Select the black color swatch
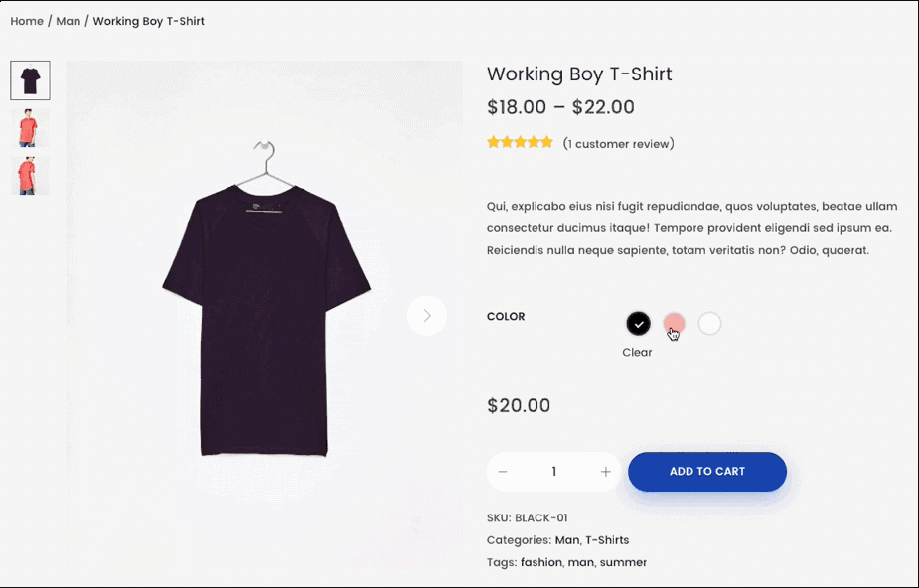Screen dimensions: 919x588 (x=638, y=323)
